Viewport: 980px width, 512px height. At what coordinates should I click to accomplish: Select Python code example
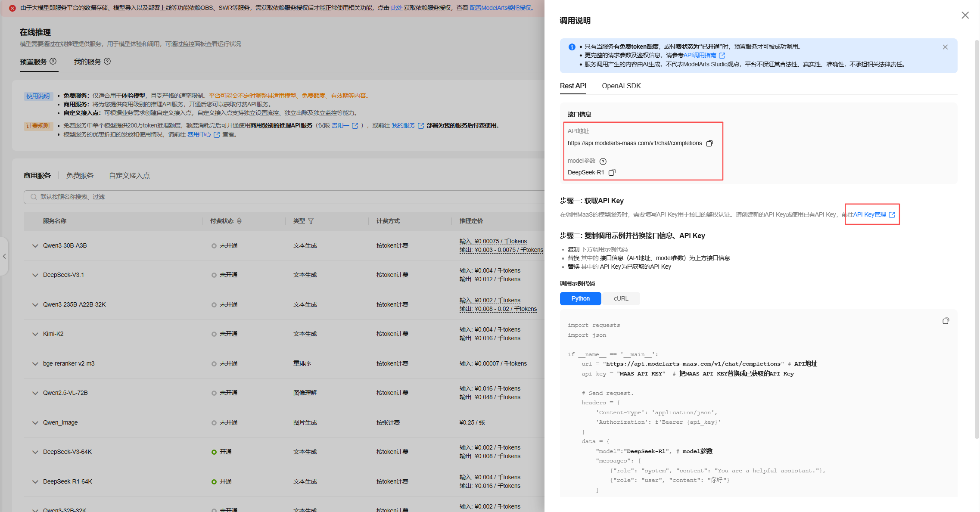[x=580, y=298]
